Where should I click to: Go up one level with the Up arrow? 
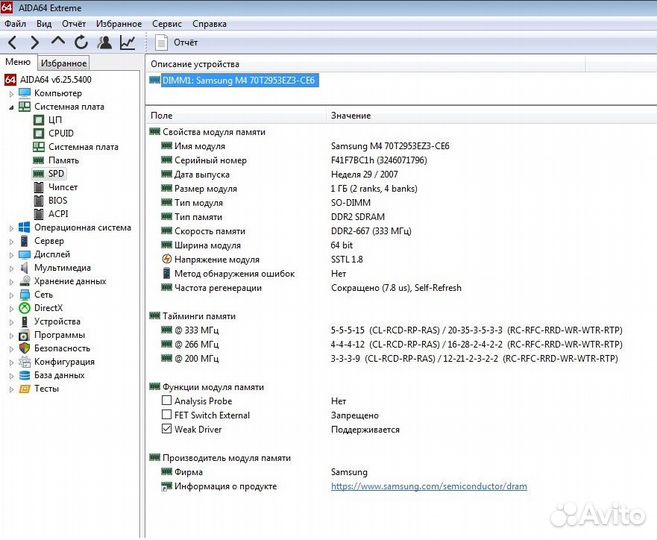tap(58, 41)
